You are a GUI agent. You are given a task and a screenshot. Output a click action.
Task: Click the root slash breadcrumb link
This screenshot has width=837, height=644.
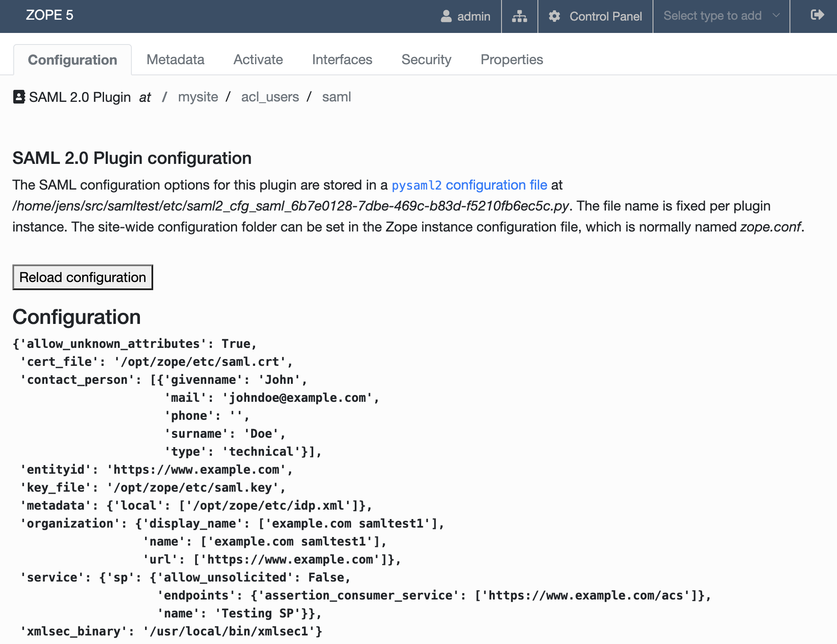164,97
